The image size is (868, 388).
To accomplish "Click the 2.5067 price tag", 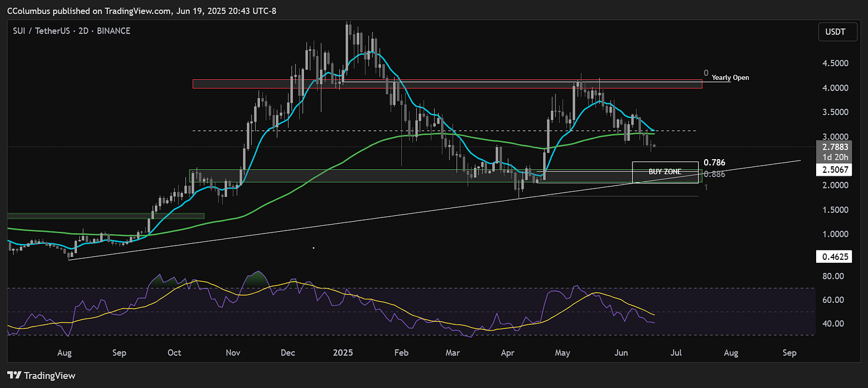I will (x=835, y=170).
